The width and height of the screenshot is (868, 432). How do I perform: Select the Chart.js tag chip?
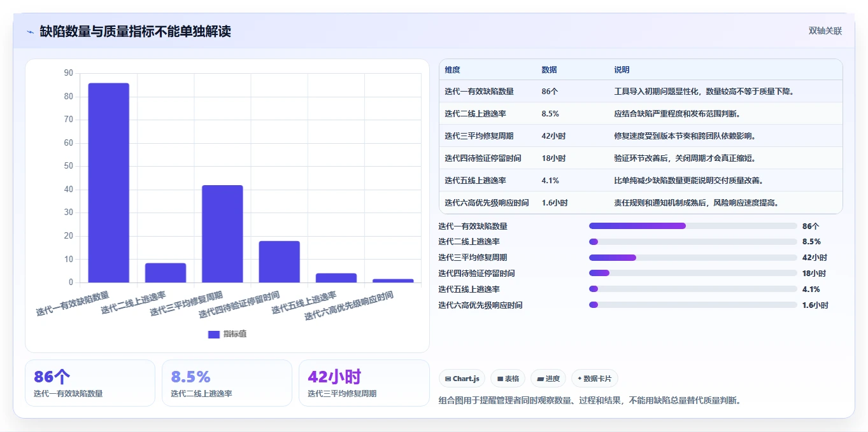pos(462,379)
